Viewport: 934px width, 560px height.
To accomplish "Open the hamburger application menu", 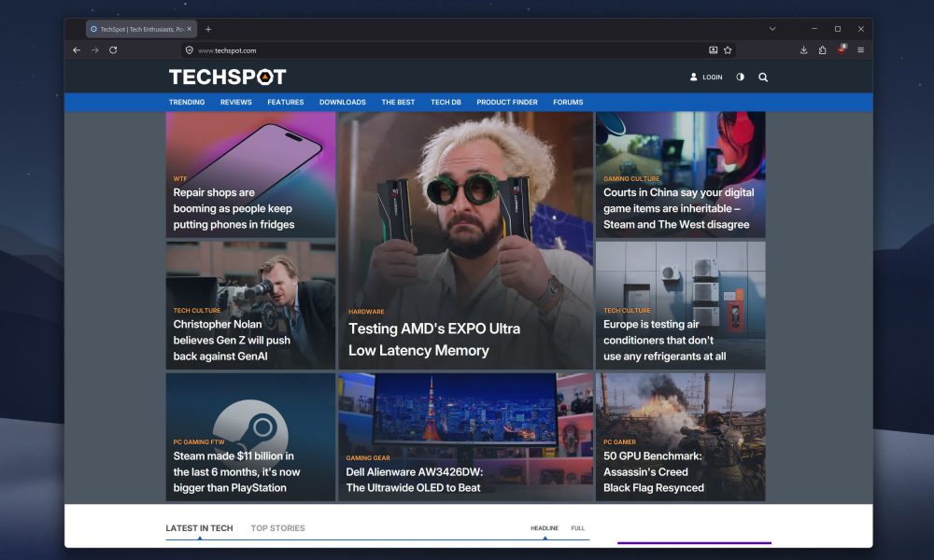I will 861,50.
